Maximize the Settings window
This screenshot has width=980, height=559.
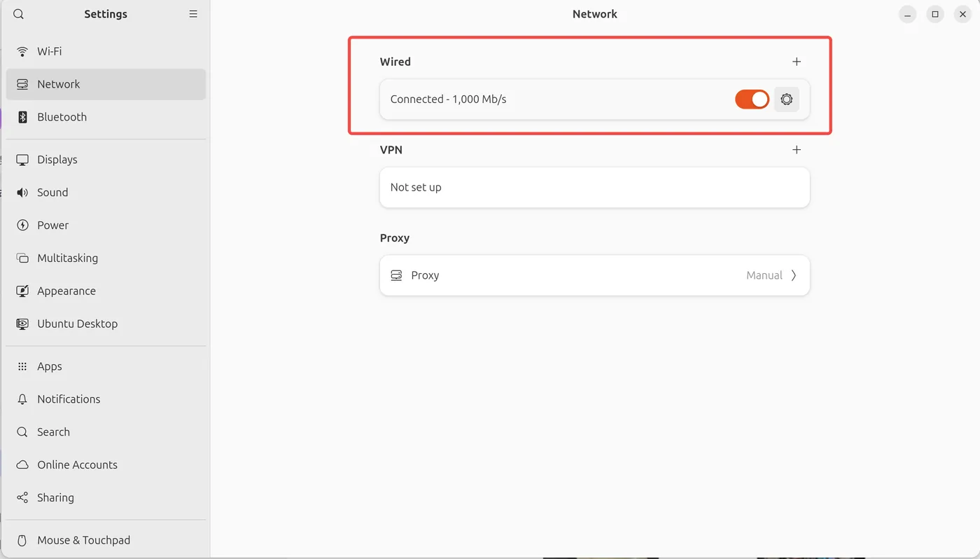(935, 14)
